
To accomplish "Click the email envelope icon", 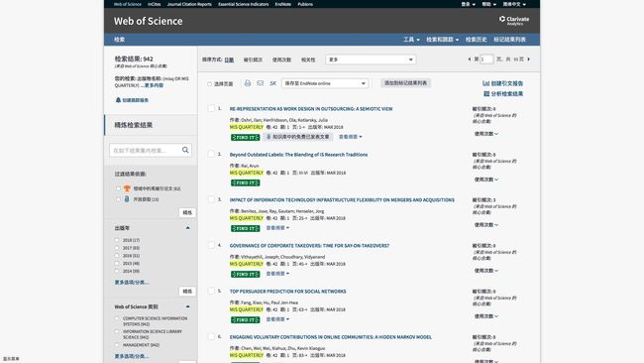I will 260,83.
